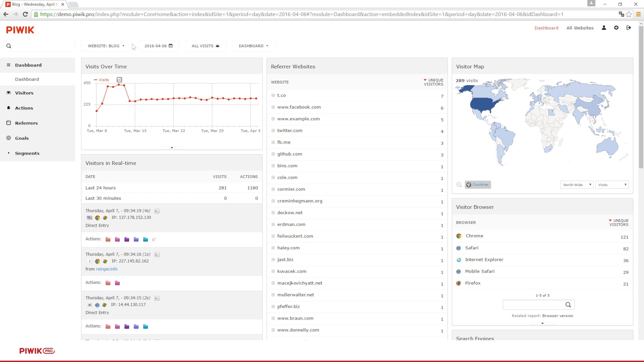Open the Browser version related report
Image resolution: width=644 pixels, height=362 pixels.
tap(557, 316)
